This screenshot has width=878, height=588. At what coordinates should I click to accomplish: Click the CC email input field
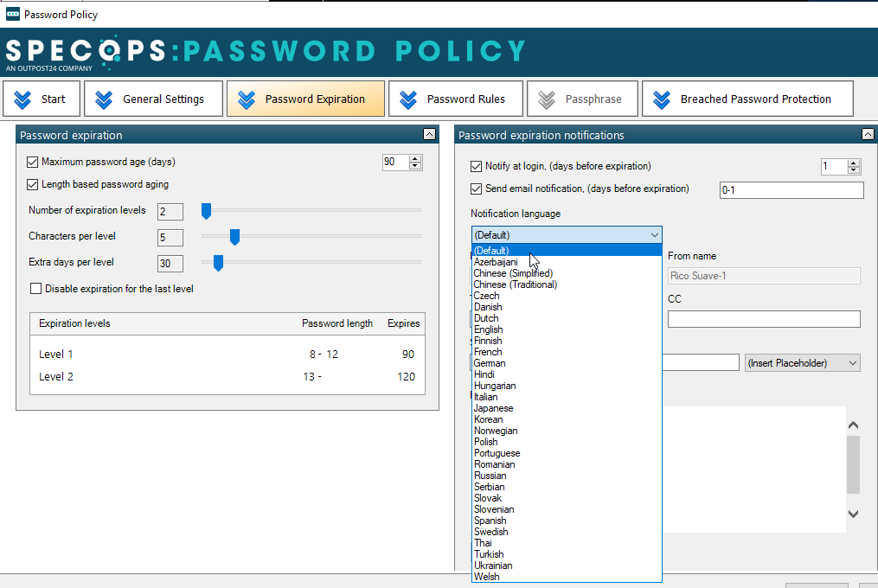tap(764, 319)
